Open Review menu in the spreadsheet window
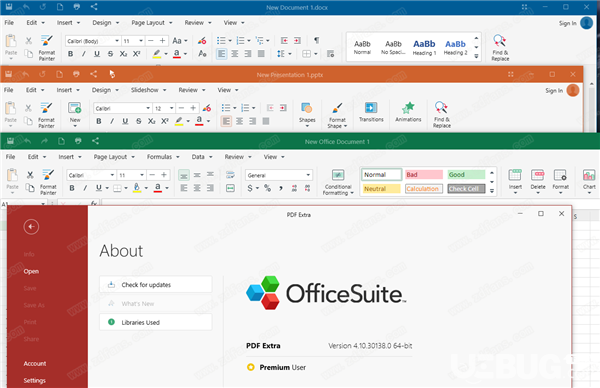 [x=238, y=157]
